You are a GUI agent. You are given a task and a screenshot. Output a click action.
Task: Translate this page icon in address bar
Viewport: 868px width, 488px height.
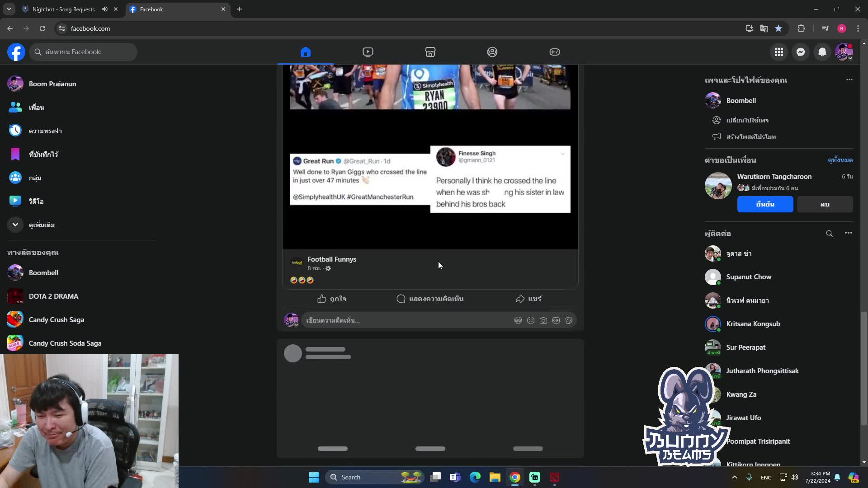764,28
